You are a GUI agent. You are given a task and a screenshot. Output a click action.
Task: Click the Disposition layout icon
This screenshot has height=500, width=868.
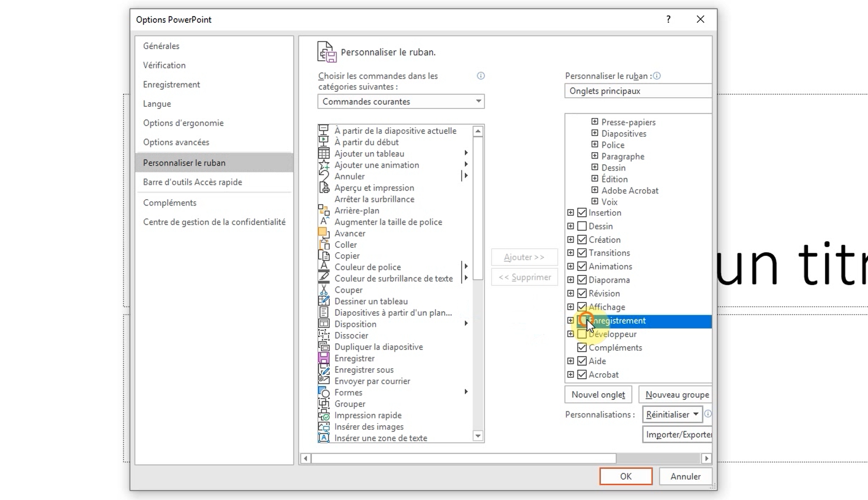324,324
